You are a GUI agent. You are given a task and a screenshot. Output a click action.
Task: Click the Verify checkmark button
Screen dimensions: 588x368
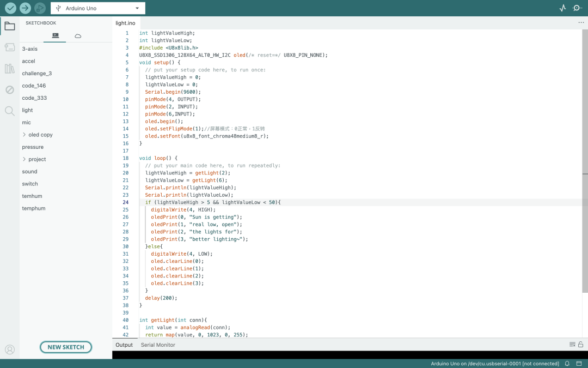(x=10, y=8)
